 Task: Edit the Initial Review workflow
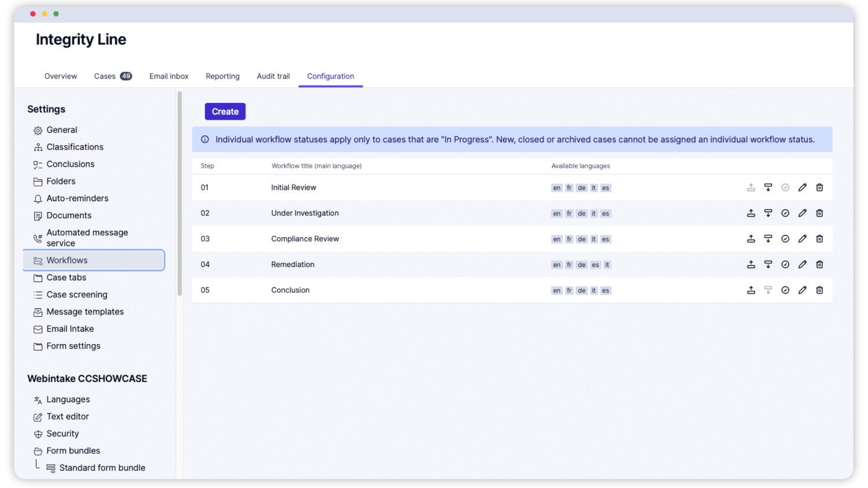(x=802, y=187)
